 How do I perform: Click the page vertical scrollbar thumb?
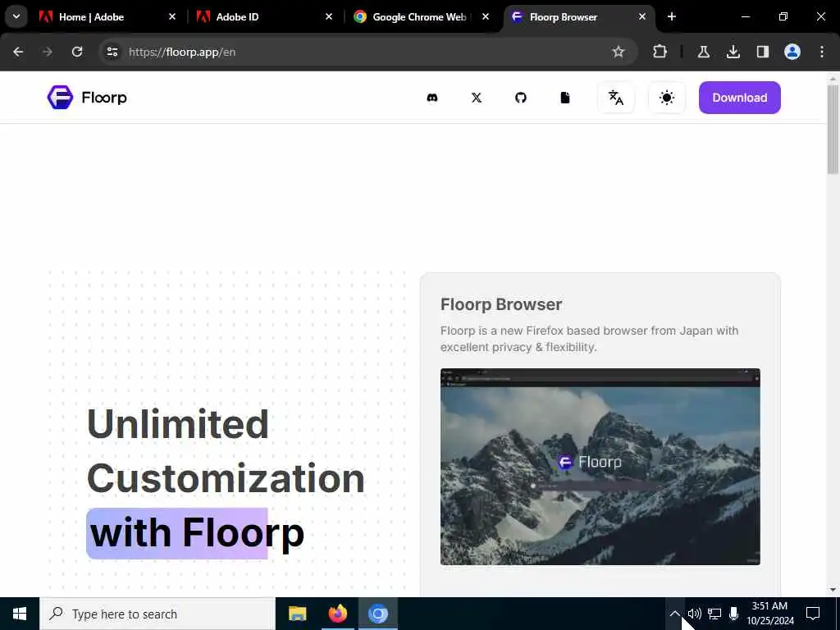(x=833, y=130)
